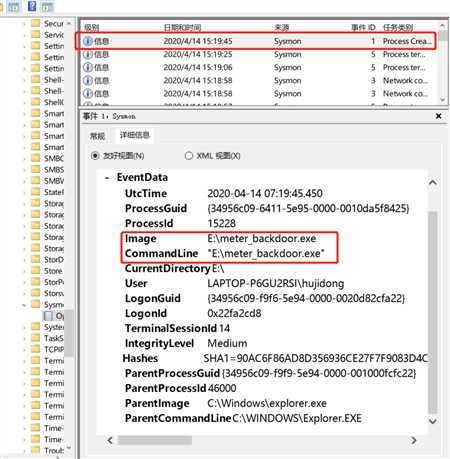450x459 pixels.
Task: Sort by the 级别 column header
Action: [91, 27]
